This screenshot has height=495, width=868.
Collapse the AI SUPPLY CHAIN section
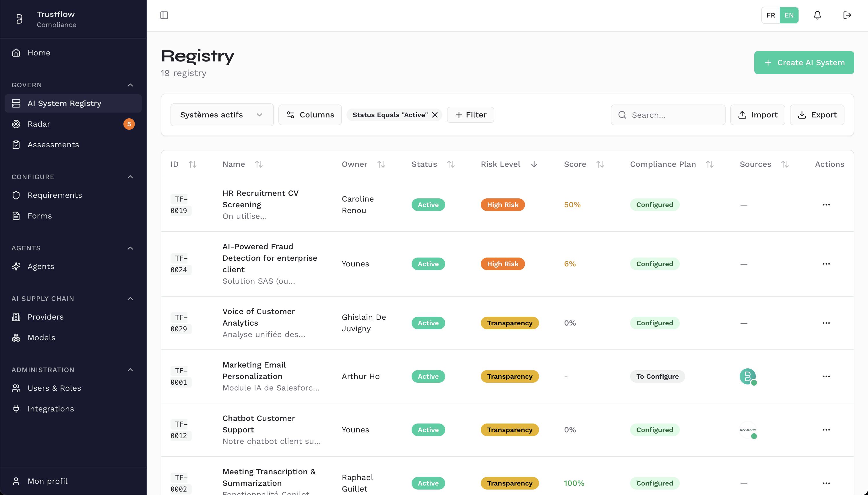(130, 299)
